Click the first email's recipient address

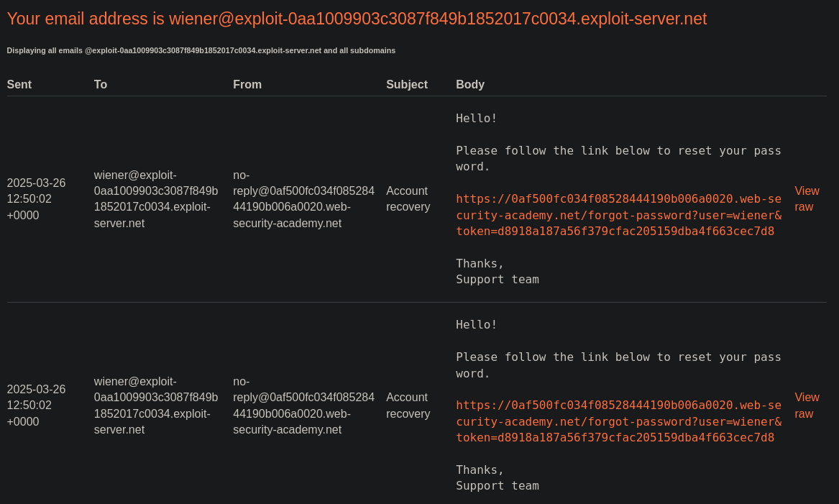pyautogui.click(x=156, y=199)
